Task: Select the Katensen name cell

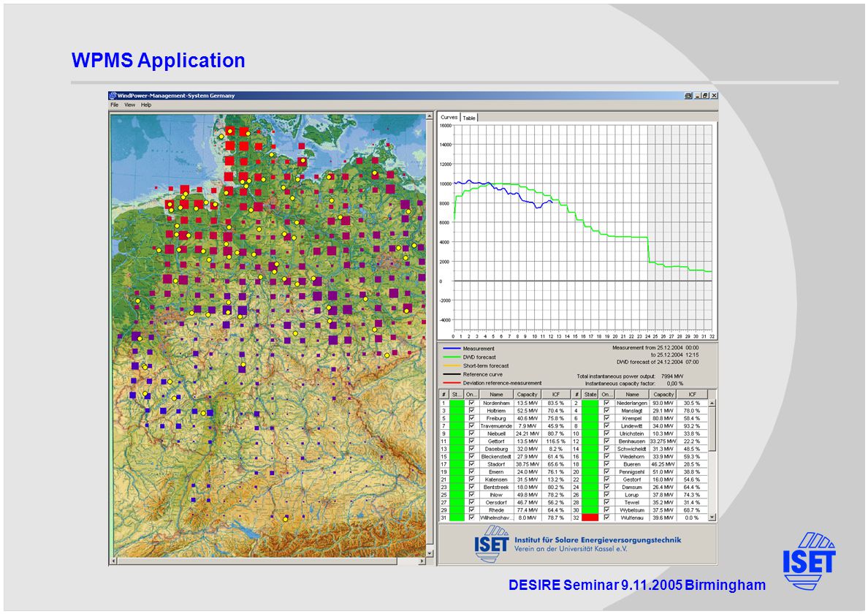Action: point(496,480)
